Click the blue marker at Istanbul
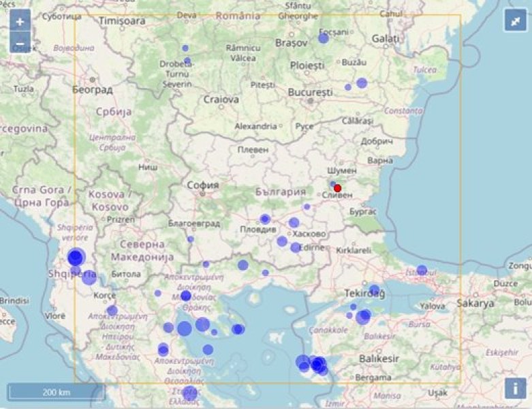The image size is (532, 409). [x=422, y=271]
